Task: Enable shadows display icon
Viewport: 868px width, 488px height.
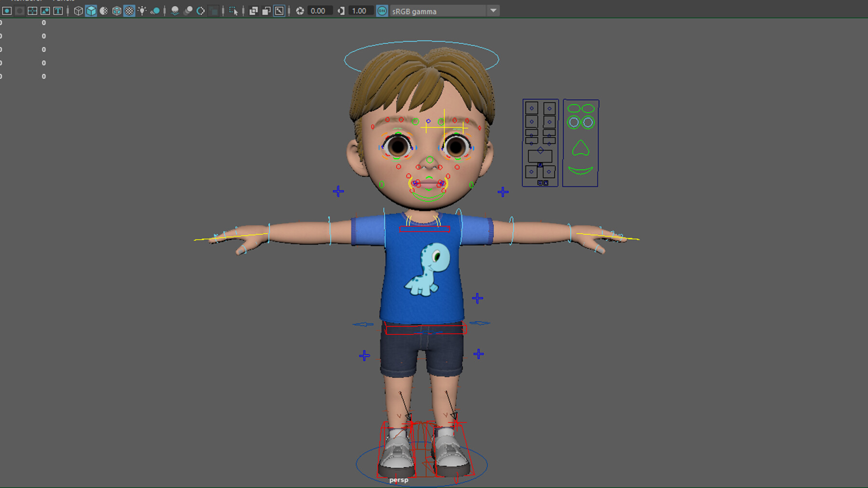Action: (x=155, y=11)
